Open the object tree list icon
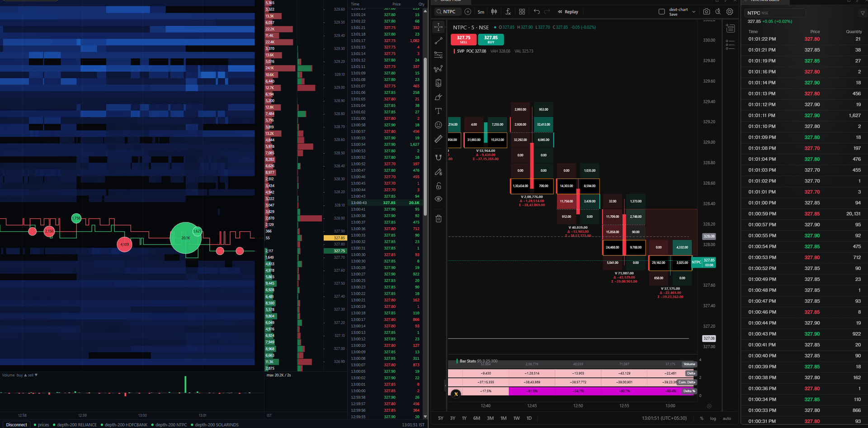 point(730,44)
